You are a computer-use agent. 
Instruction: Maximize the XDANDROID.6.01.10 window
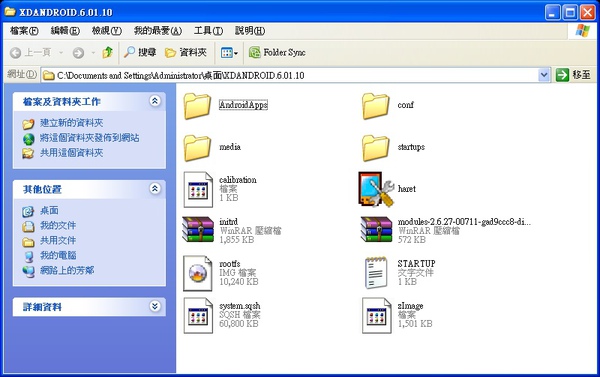point(570,13)
